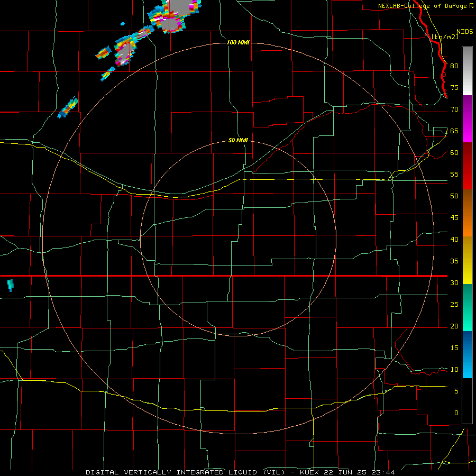Image resolution: width=476 pixels, height=476 pixels.
Task: Click the DIGITAL VERTICALLY INTEGRATED LIQUID (VIL) caption
Action: [x=186, y=472]
